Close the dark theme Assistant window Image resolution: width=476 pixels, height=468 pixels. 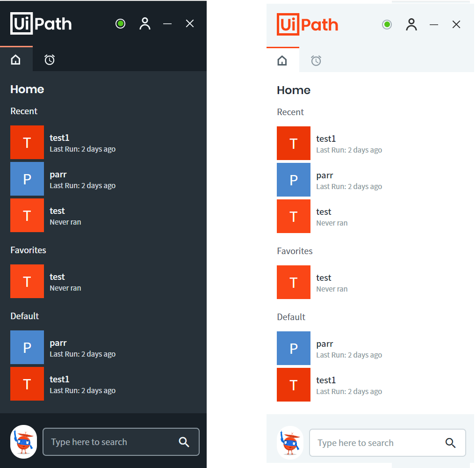[190, 23]
